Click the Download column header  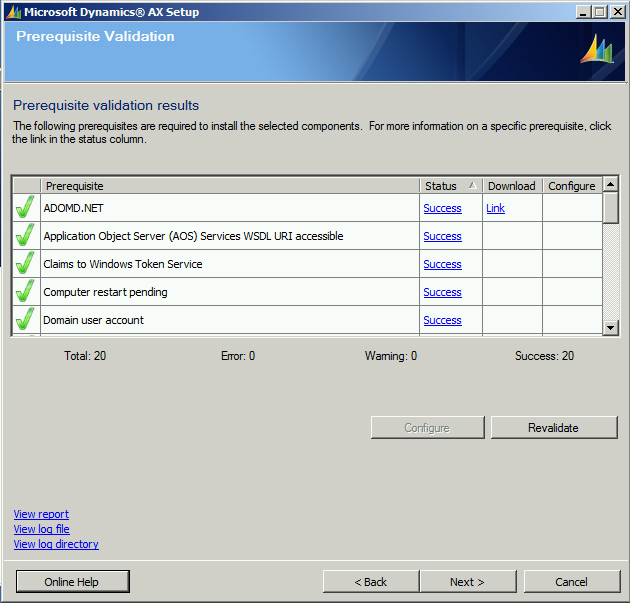[x=512, y=186]
